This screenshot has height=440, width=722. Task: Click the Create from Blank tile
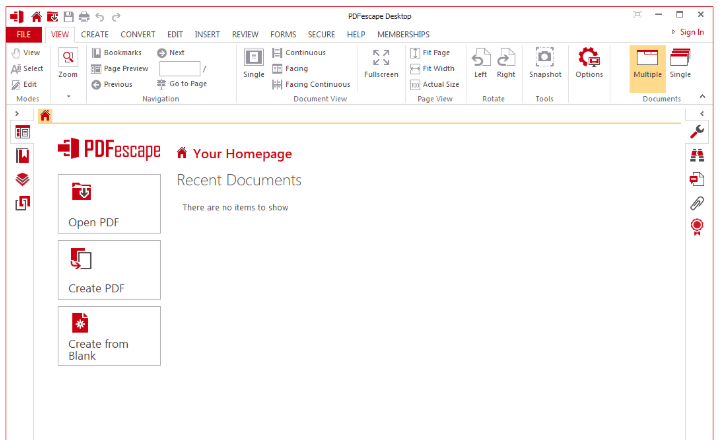[x=110, y=336]
